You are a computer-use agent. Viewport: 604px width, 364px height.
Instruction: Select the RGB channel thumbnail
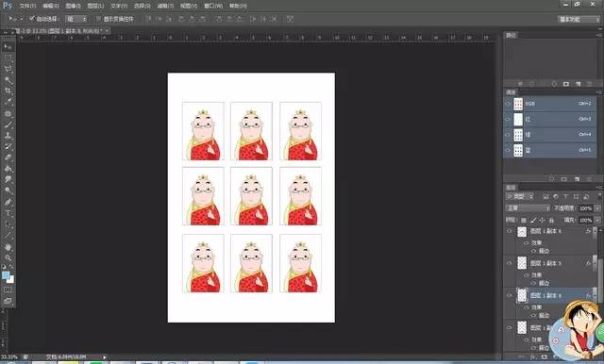(518, 104)
